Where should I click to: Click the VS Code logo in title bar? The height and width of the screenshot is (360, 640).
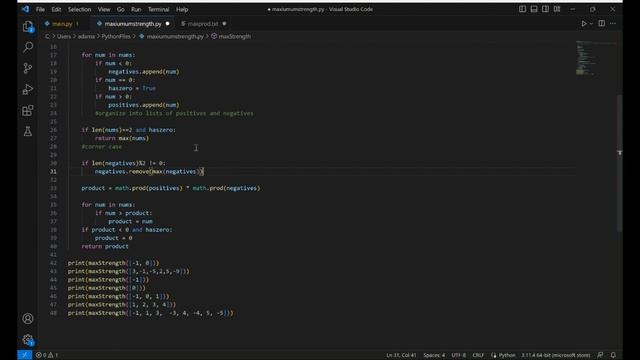[25, 9]
